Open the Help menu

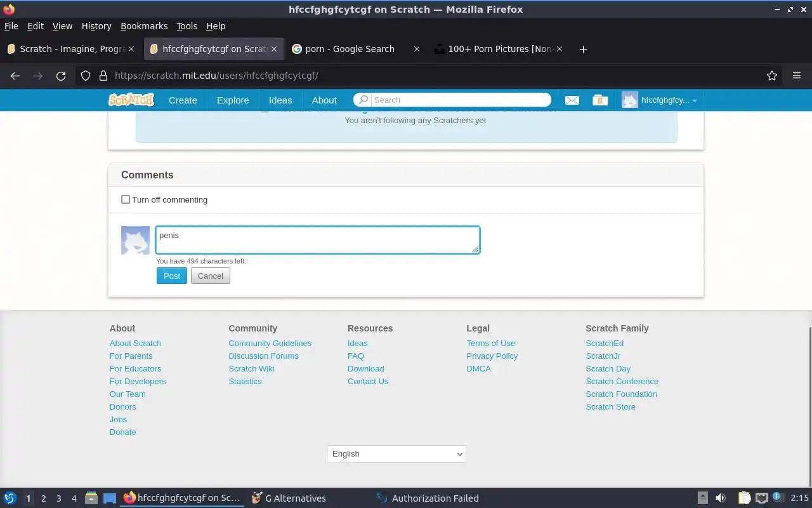coord(216,26)
